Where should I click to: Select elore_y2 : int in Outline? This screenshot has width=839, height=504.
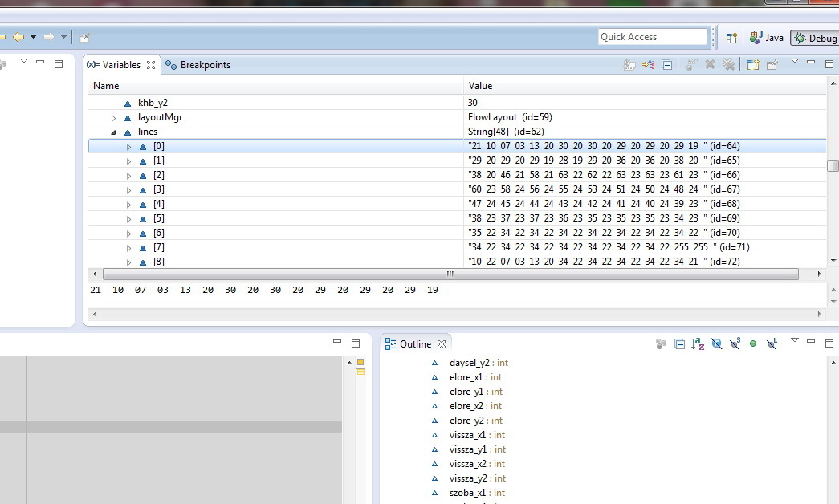475,420
